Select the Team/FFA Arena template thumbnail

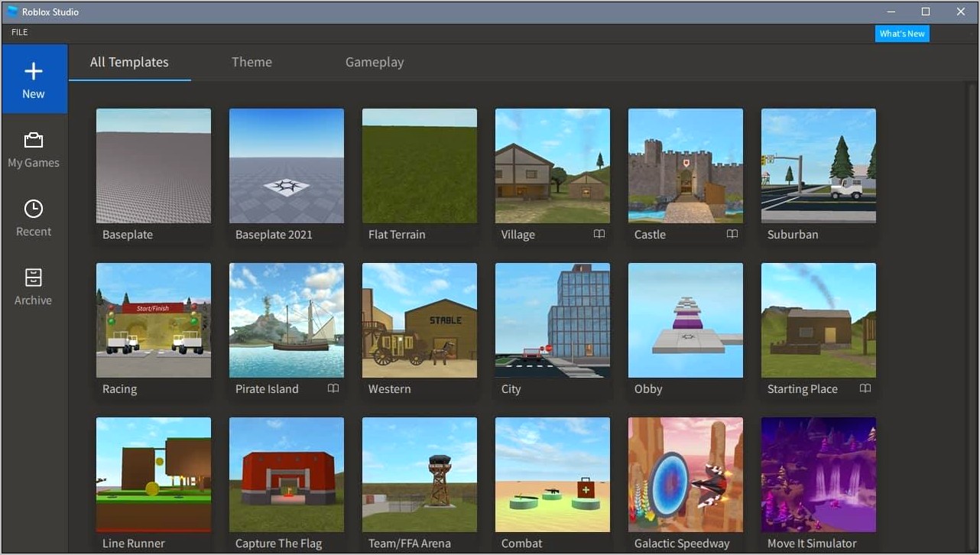[420, 475]
